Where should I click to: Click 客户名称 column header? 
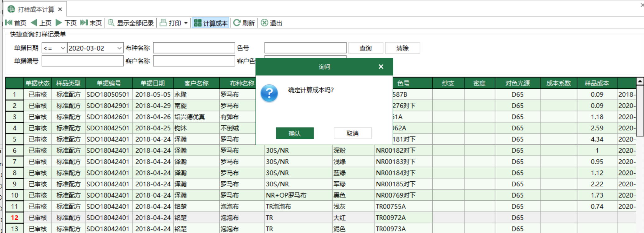(x=196, y=83)
